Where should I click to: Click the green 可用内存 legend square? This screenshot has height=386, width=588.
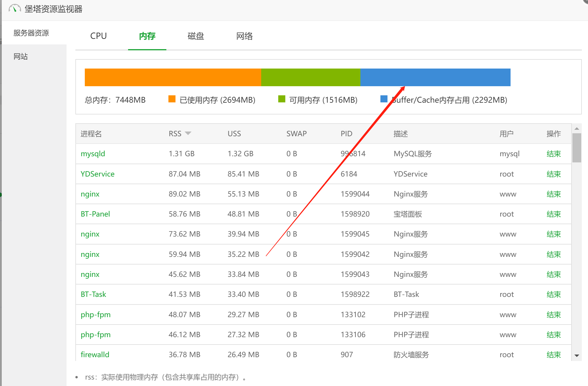pos(282,99)
